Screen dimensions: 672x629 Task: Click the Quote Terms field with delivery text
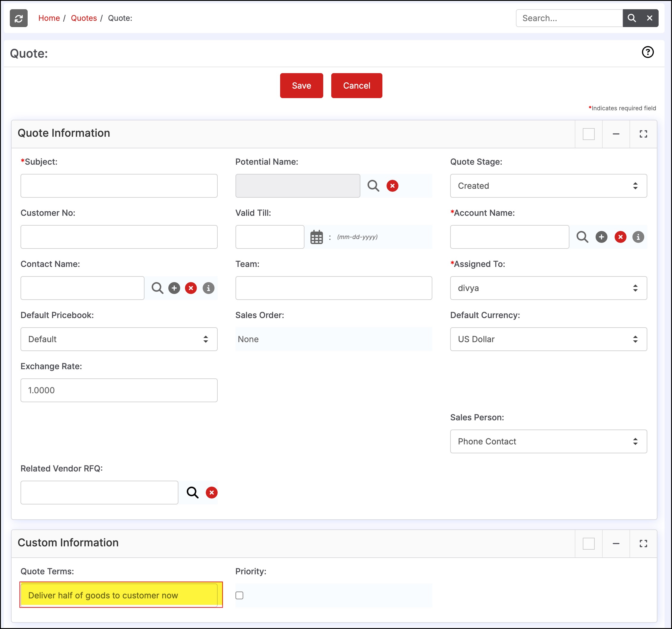[x=119, y=595]
